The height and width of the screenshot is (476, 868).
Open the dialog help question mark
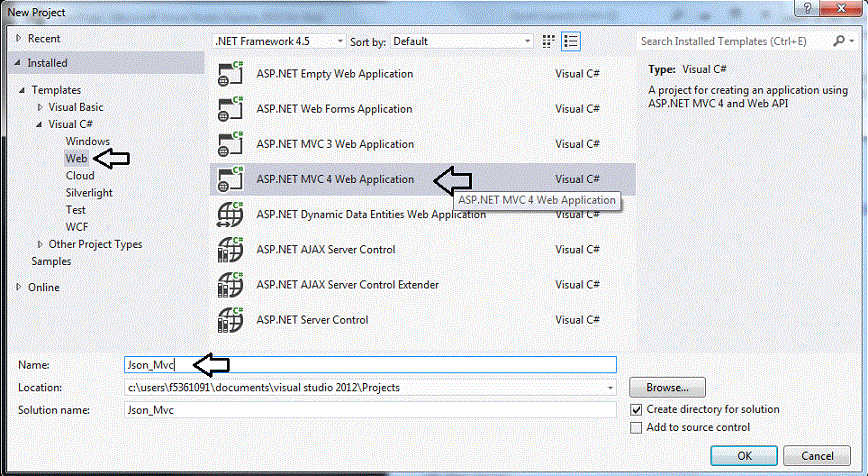808,8
